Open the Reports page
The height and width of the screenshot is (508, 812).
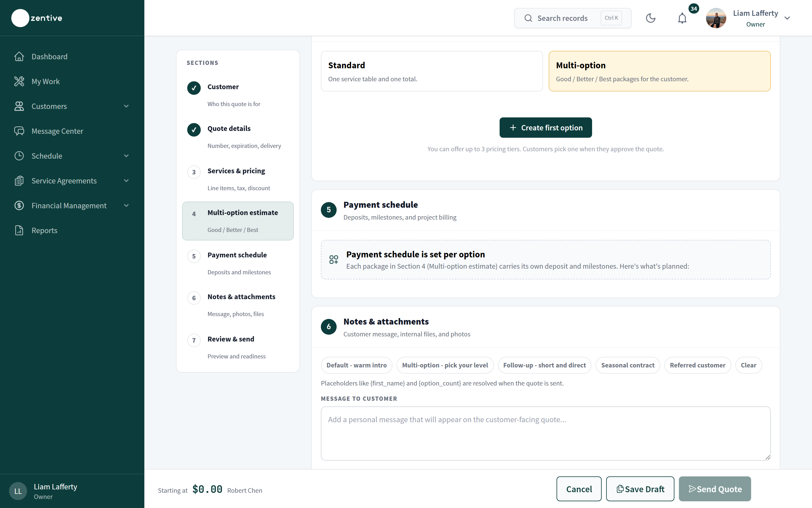tap(72, 231)
